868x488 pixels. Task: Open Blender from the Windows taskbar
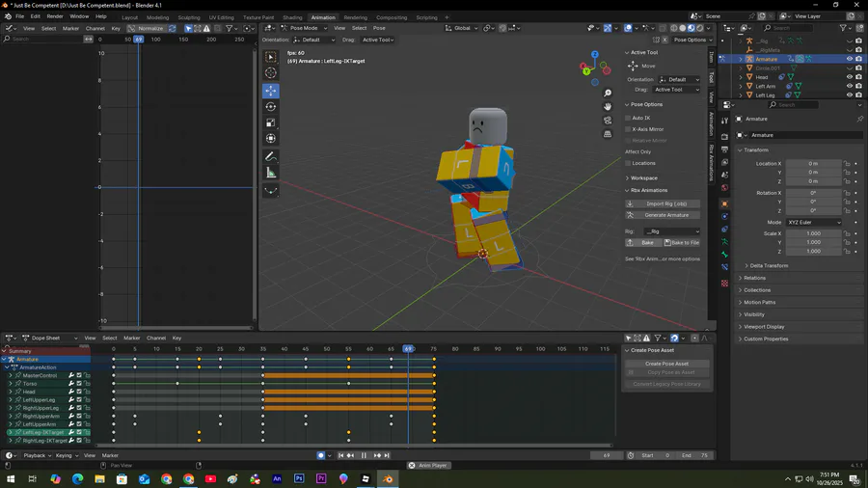[x=388, y=478]
